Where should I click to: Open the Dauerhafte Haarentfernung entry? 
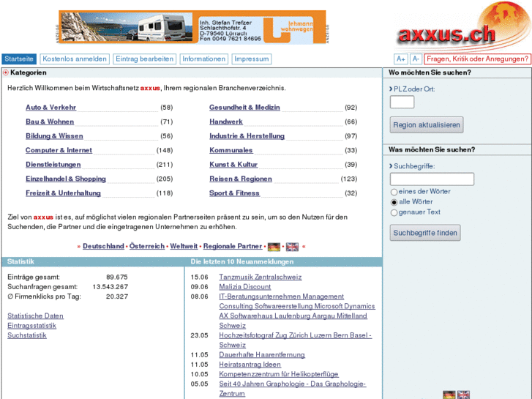(262, 355)
